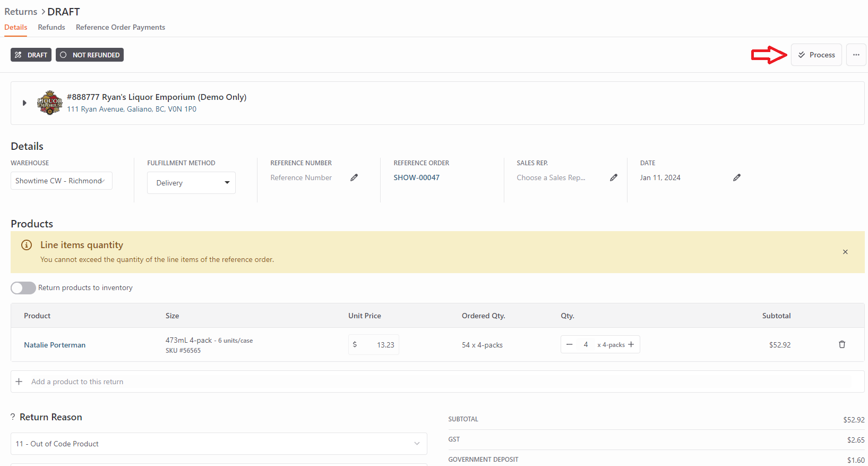The height and width of the screenshot is (466, 868).
Task: Edit the date with pencil icon
Action: click(x=737, y=177)
